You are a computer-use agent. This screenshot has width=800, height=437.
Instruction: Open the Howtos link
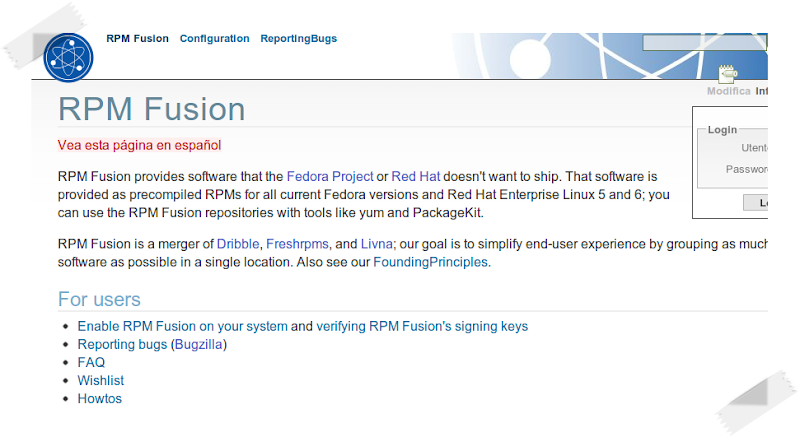[x=100, y=399]
